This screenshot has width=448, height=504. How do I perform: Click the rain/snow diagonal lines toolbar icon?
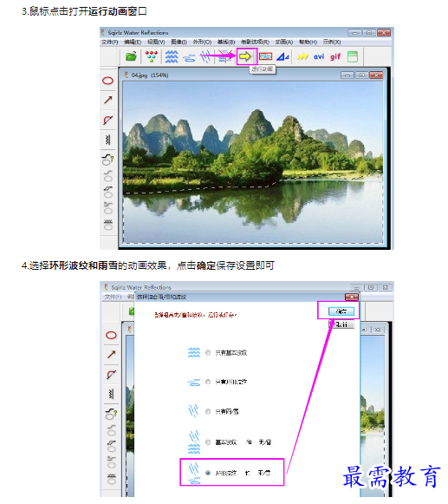point(205,56)
